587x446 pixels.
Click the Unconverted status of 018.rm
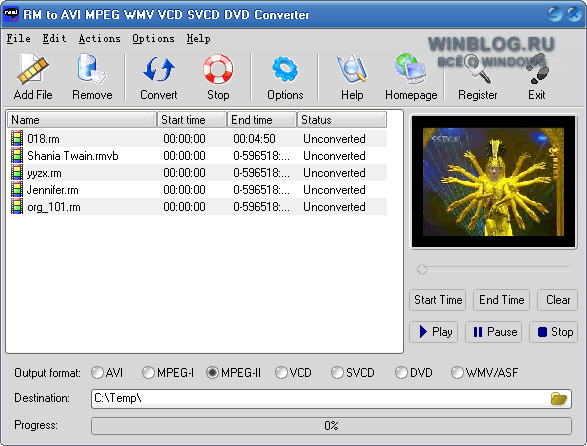[x=334, y=139]
